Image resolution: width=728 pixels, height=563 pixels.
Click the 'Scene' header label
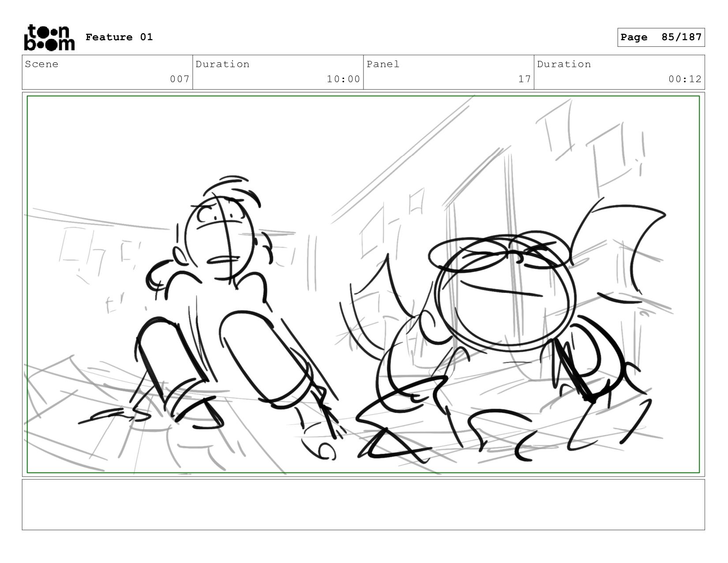(41, 64)
